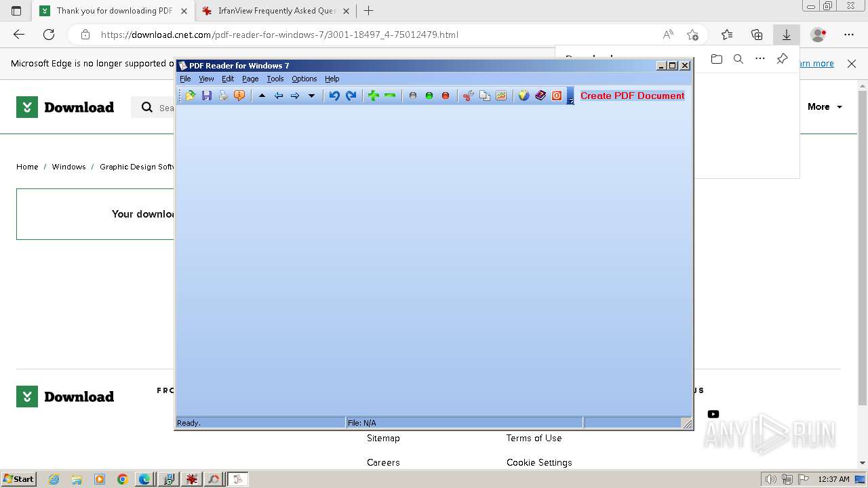Click the gray circle toolbar button

click(413, 96)
